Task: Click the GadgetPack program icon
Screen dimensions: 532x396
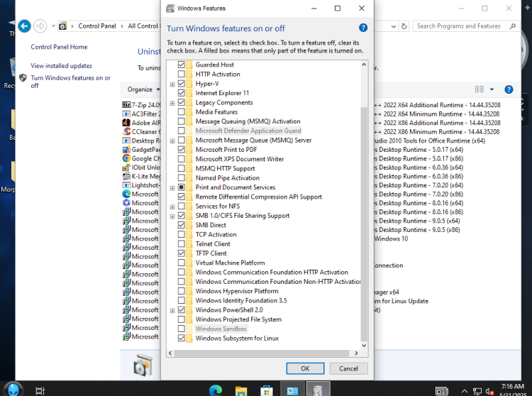Action: tap(126, 149)
